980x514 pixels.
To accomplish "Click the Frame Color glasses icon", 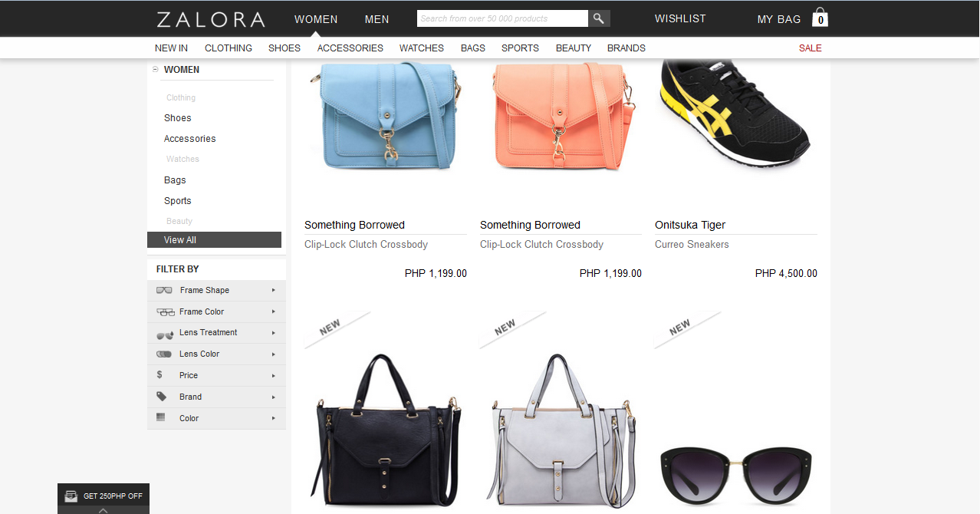I will [x=165, y=311].
